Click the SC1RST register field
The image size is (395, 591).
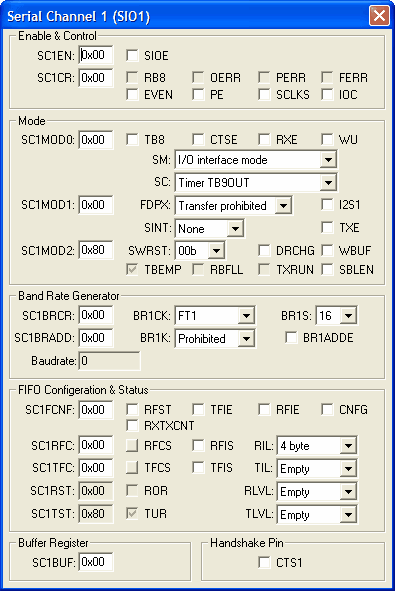tap(96, 491)
